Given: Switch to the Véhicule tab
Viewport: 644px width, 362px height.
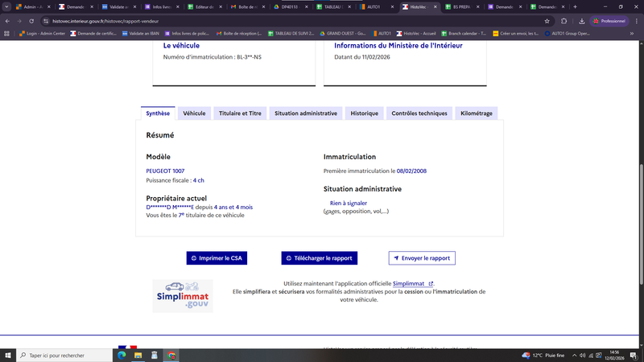Looking at the screenshot, I should point(194,113).
